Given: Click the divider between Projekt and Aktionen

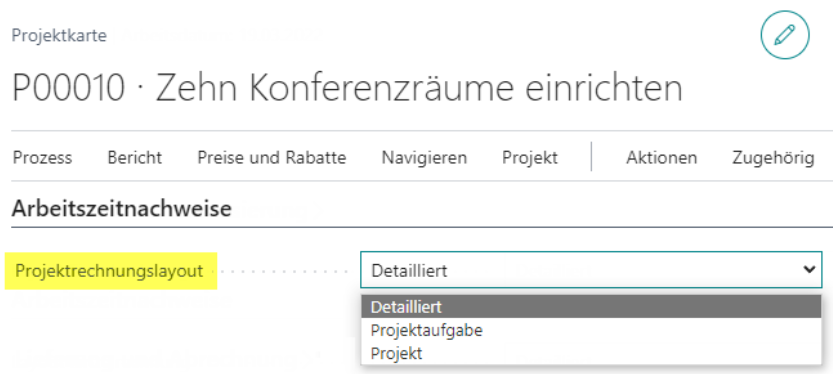Looking at the screenshot, I should [x=591, y=156].
